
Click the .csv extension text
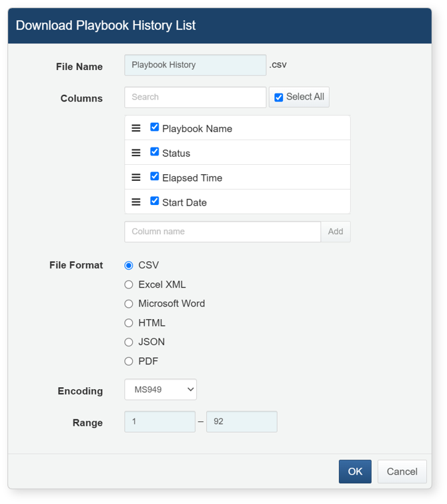click(x=278, y=65)
